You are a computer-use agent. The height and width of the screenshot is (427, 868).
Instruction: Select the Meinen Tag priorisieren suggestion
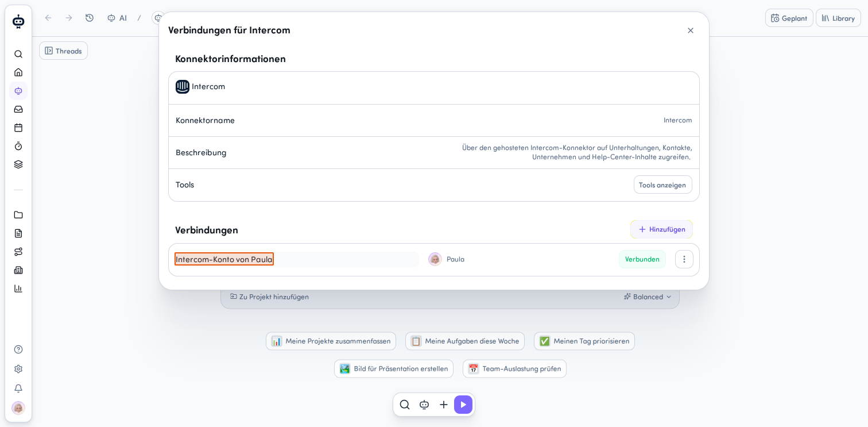coord(584,341)
